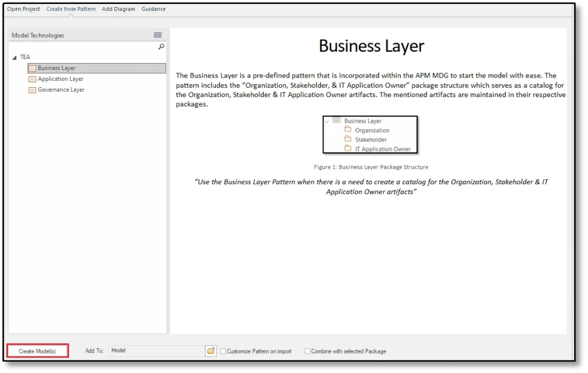Click the Create Model(s) button
The image size is (588, 373).
point(37,351)
